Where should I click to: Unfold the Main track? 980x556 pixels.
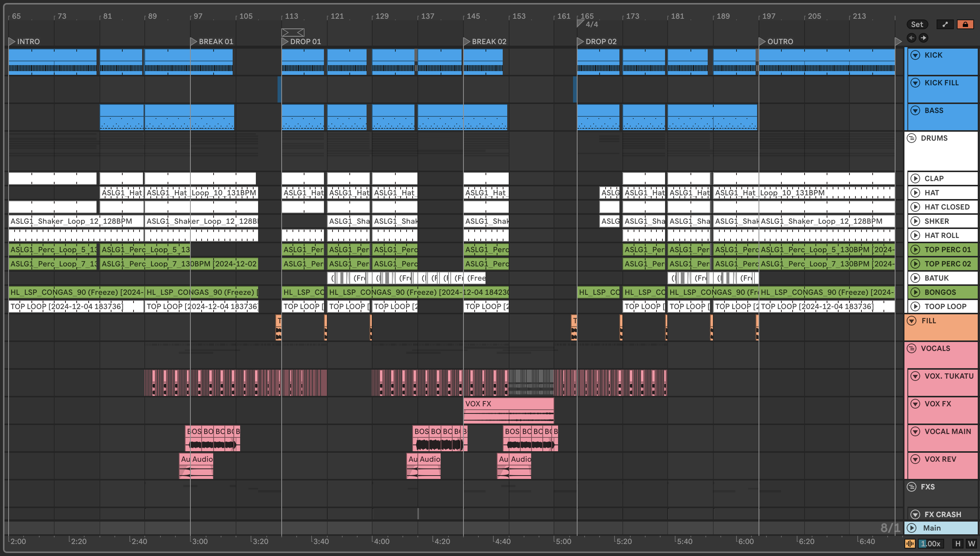click(x=912, y=528)
